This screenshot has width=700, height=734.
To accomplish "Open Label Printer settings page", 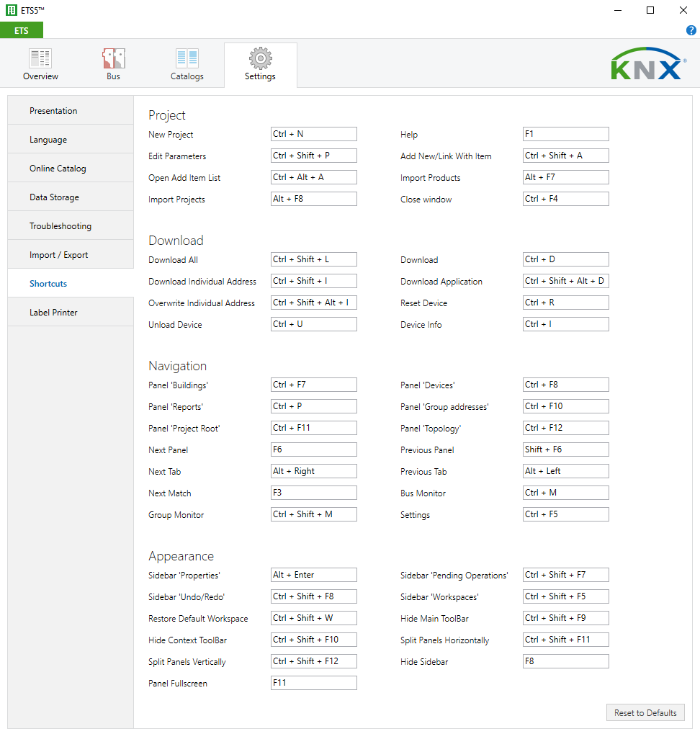I will pos(71,312).
